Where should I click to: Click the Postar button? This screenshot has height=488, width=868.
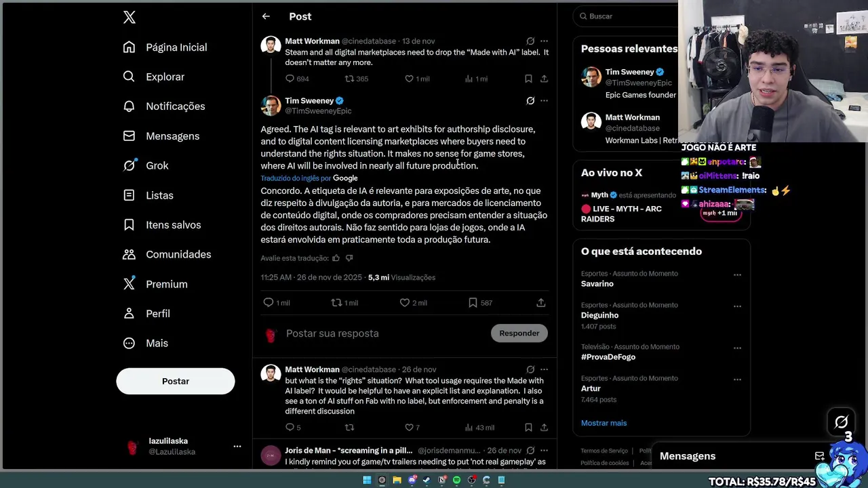pos(176,381)
